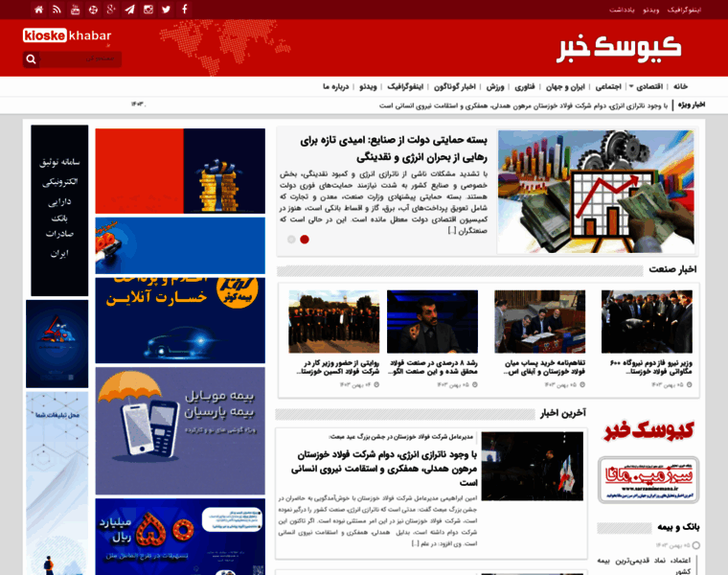This screenshot has height=575, width=728.
Task: Click the Aparat film reel icon
Action: click(93, 10)
